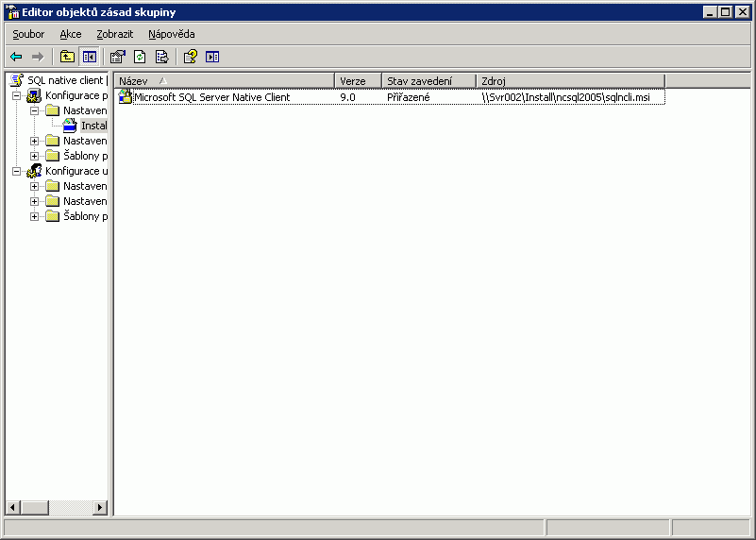Viewport: 756px width, 540px height.
Task: Sort list by Stav zavedení column
Action: (428, 81)
